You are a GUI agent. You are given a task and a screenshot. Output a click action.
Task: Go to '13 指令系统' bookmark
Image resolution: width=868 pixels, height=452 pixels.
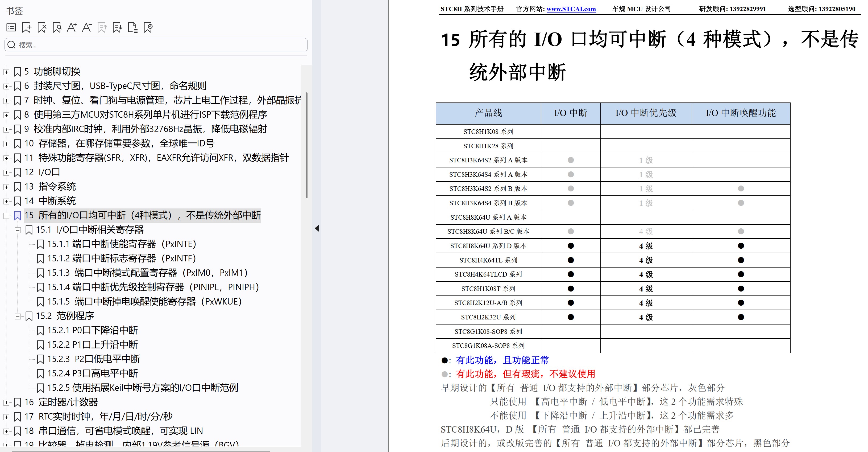tap(50, 187)
